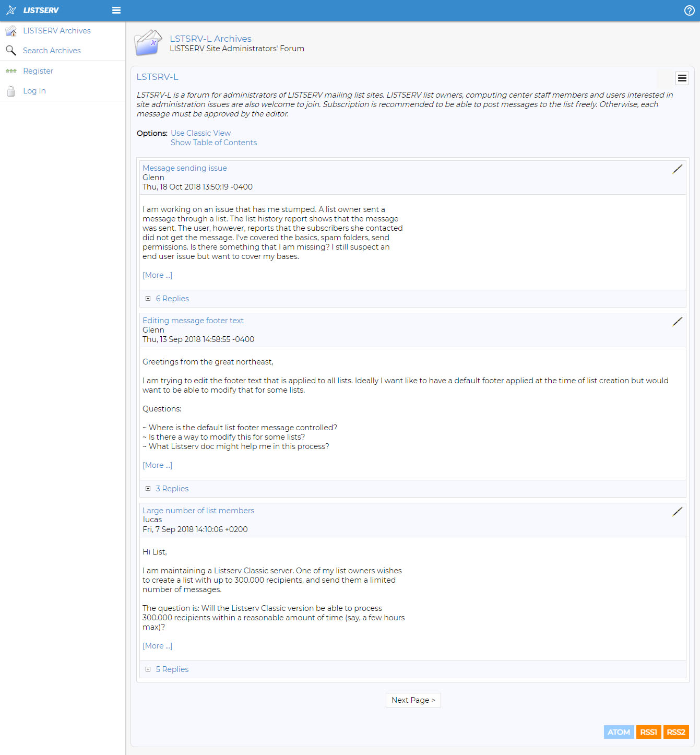The height and width of the screenshot is (755, 700).
Task: Click More under Message sending issue
Action: point(157,275)
